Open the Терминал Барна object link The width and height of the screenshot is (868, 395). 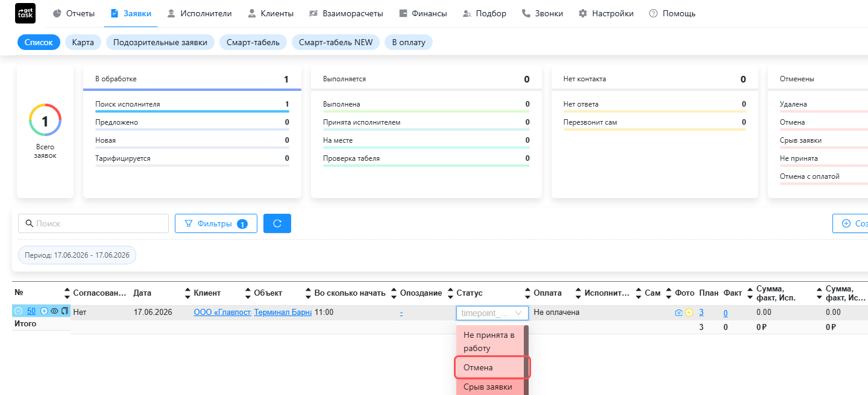click(283, 313)
